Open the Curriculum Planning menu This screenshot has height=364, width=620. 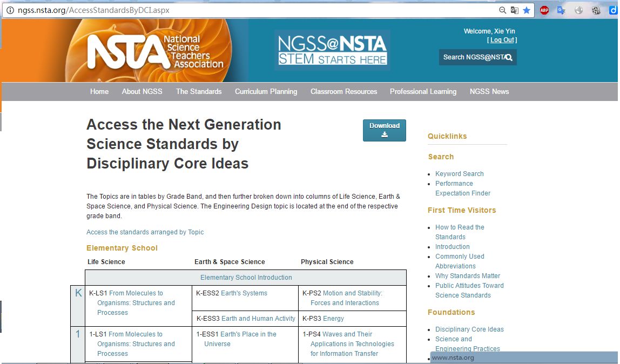[x=266, y=91]
